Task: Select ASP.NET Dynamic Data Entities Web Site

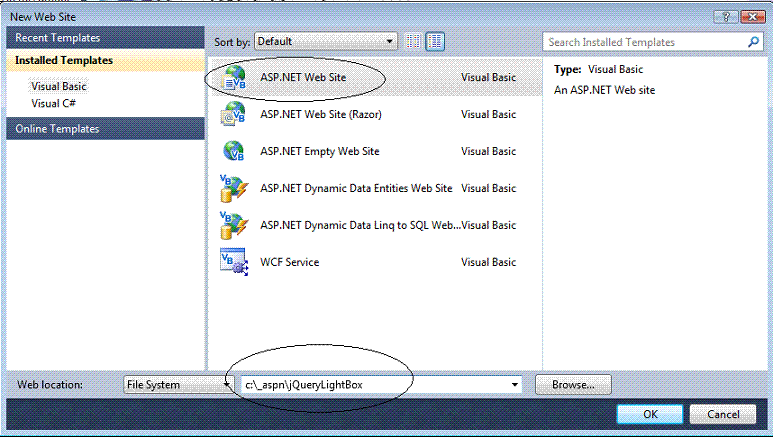Action: click(356, 188)
